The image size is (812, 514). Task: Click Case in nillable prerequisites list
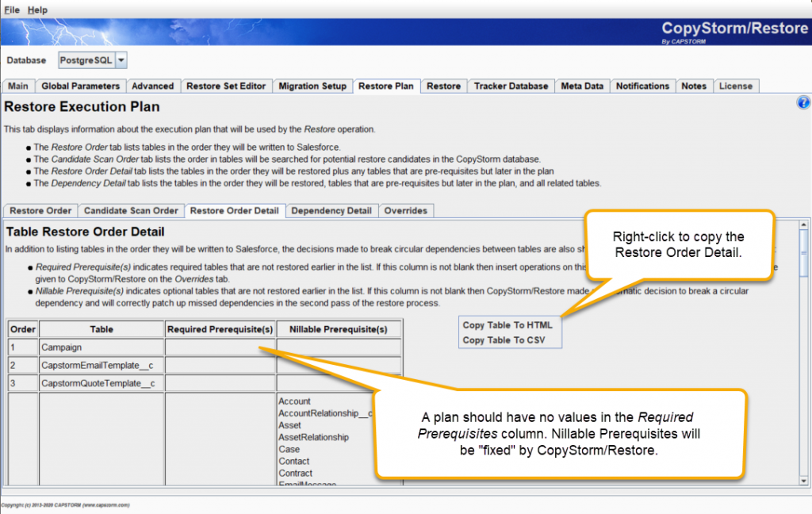[x=289, y=449]
